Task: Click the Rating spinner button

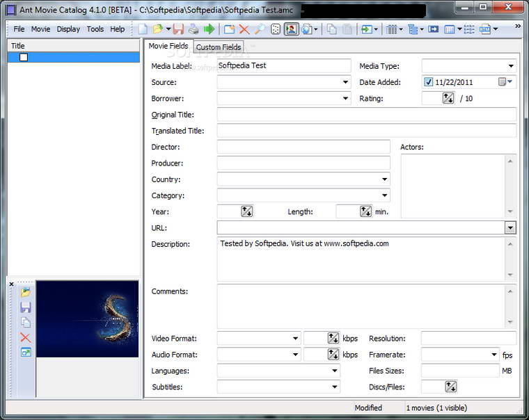Action: pos(448,98)
